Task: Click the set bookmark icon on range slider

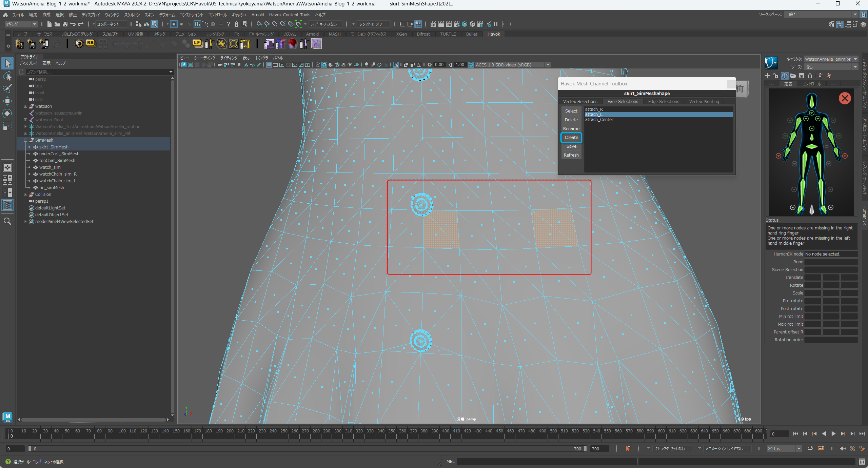Action: tap(628, 448)
